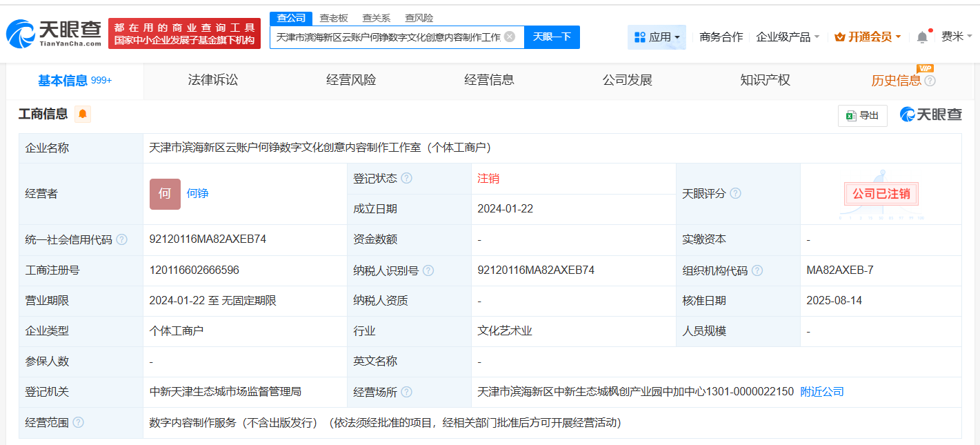Switch to the 法律诉讼 tab
Viewport: 980px width, 445px height.
(212, 80)
